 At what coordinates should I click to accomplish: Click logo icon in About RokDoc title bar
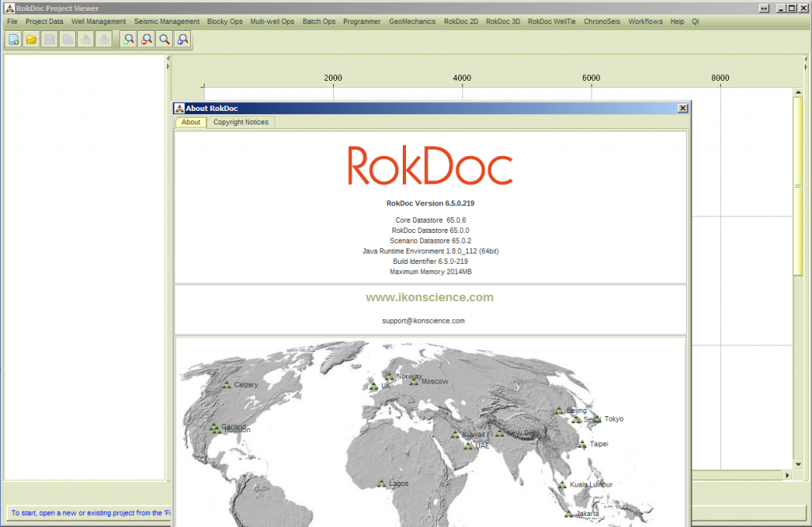[179, 108]
